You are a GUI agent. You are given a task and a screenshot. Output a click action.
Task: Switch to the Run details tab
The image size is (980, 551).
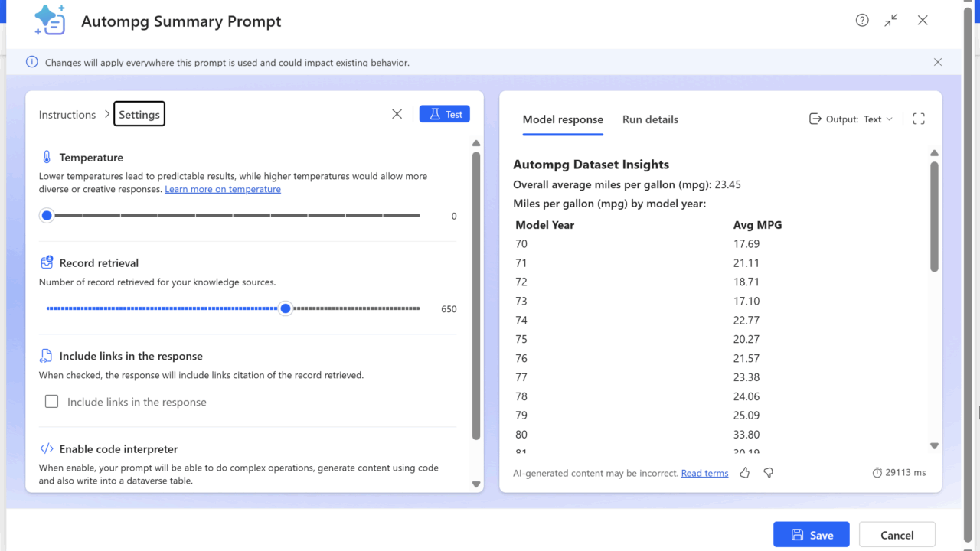coord(650,119)
